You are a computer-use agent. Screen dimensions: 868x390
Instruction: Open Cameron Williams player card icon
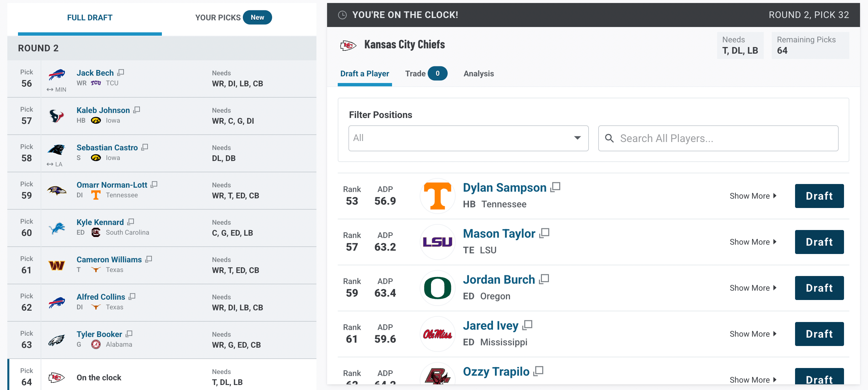149,259
